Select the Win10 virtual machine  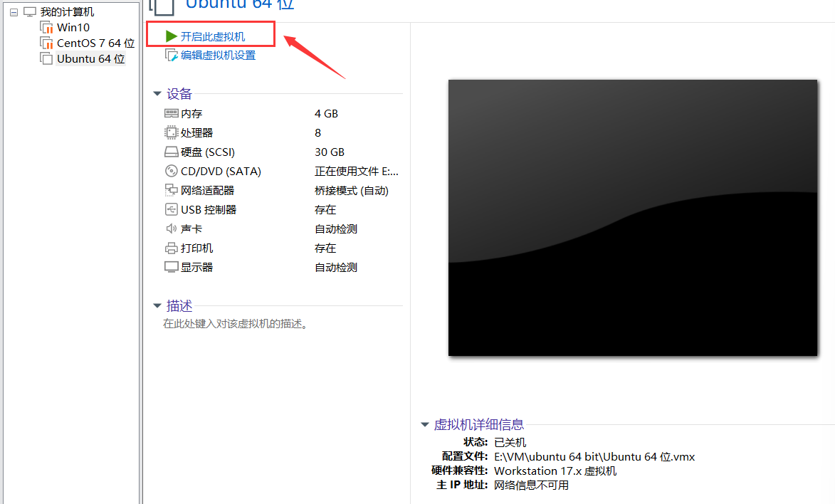(x=71, y=27)
